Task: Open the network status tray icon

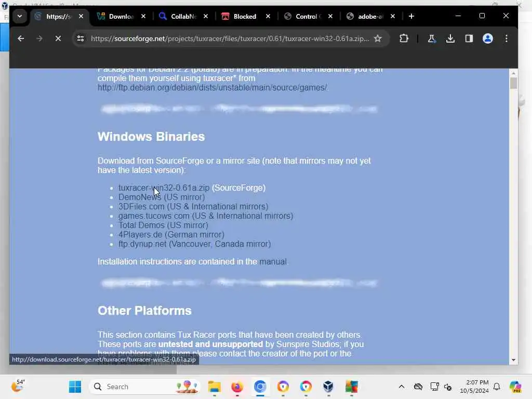Action: pyautogui.click(x=434, y=387)
